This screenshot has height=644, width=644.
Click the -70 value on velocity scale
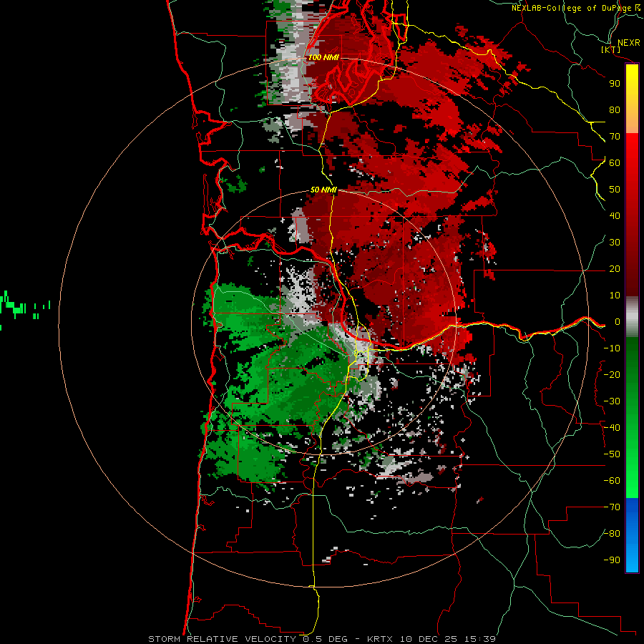pyautogui.click(x=612, y=507)
